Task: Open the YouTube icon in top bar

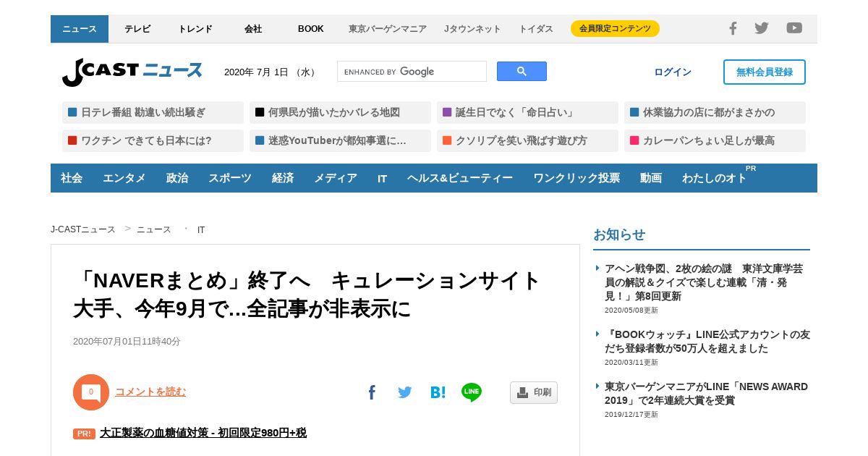Action: pyautogui.click(x=794, y=28)
